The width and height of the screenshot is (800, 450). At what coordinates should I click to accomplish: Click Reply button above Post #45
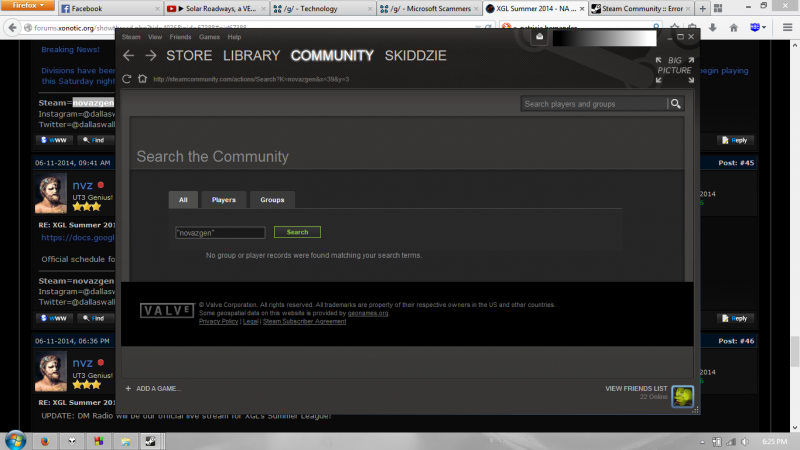click(x=735, y=140)
